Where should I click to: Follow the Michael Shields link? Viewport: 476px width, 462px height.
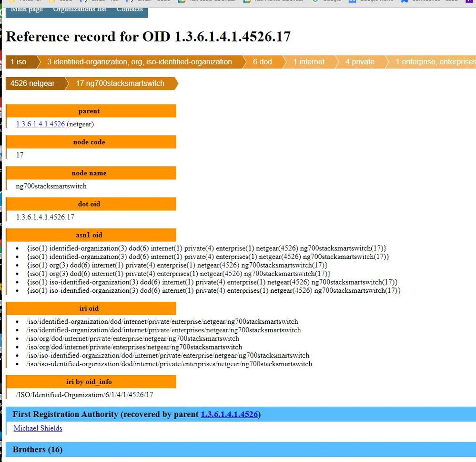tap(38, 428)
